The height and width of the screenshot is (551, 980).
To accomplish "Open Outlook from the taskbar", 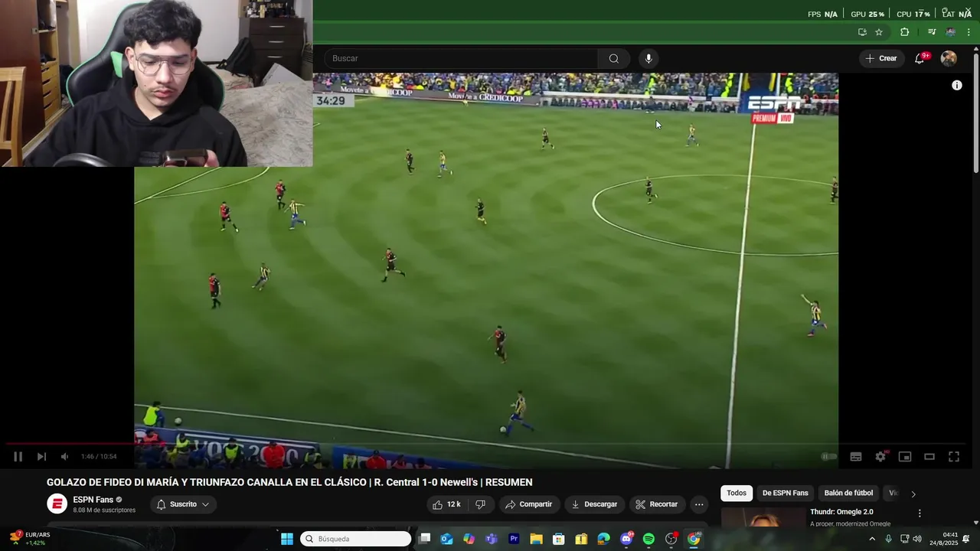I will coord(447,539).
